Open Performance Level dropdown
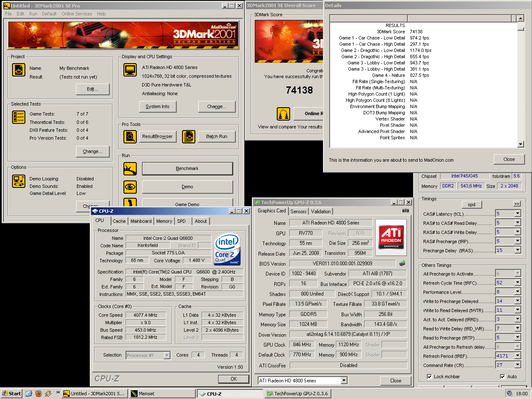532x399 pixels. (x=518, y=292)
